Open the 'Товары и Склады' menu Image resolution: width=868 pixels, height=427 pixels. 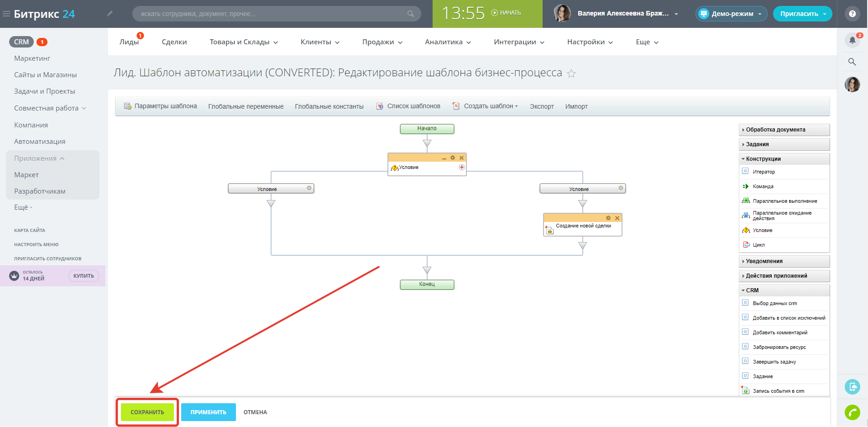[244, 42]
